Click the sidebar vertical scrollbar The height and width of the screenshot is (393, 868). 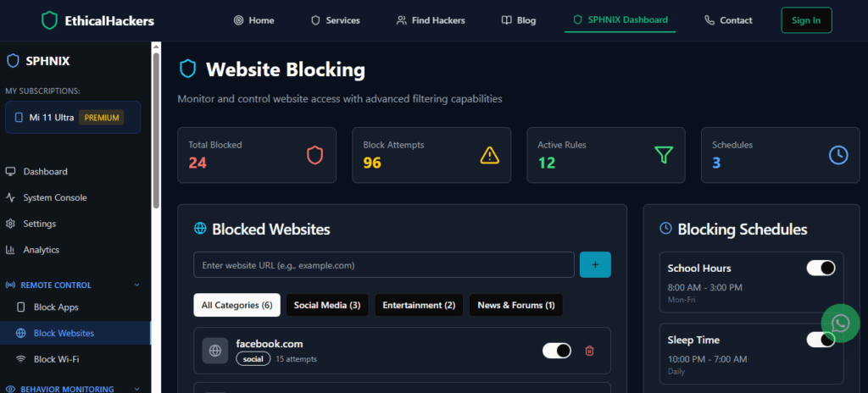pyautogui.click(x=156, y=127)
